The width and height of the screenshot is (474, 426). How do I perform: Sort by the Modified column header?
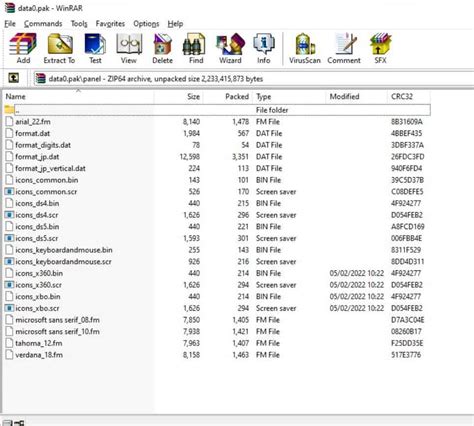(357, 97)
